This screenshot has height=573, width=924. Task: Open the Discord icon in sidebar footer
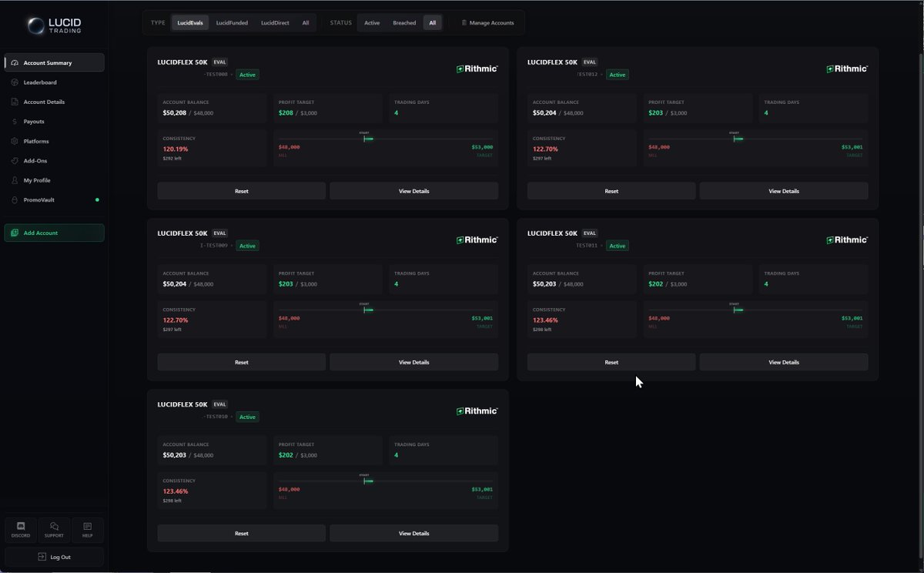tap(21, 527)
